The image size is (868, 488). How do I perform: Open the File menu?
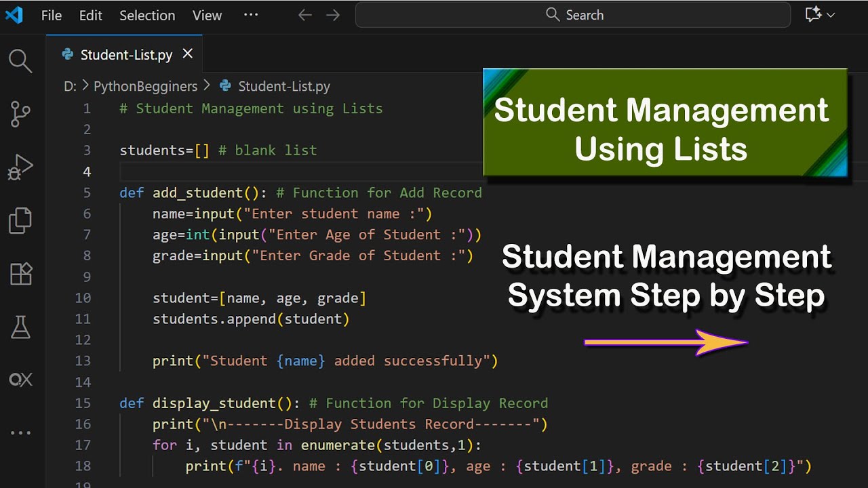tap(52, 15)
